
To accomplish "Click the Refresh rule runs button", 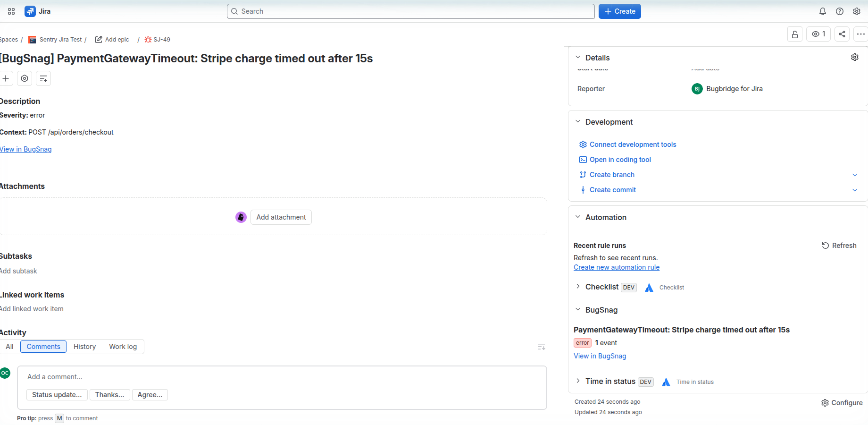I will click(839, 246).
